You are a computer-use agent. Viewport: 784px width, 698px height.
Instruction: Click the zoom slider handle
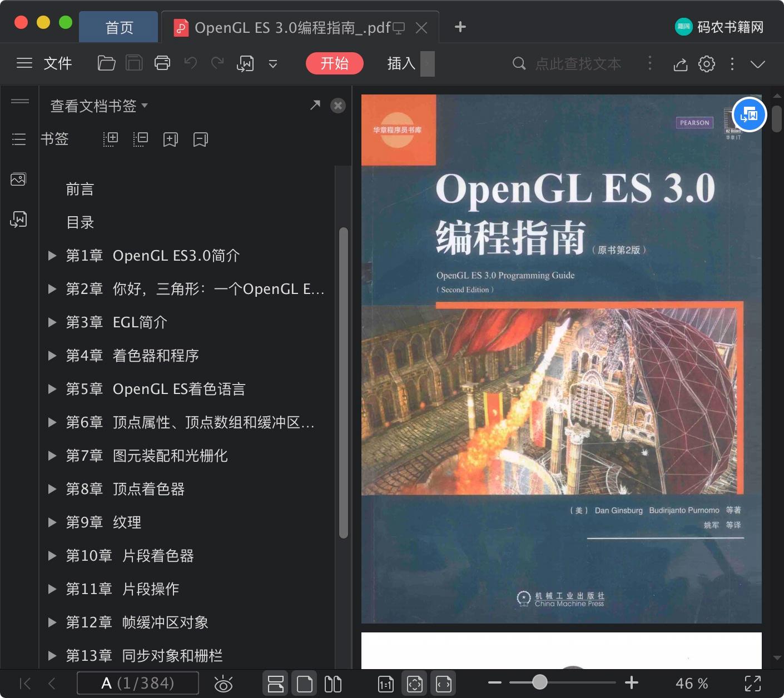click(x=539, y=682)
